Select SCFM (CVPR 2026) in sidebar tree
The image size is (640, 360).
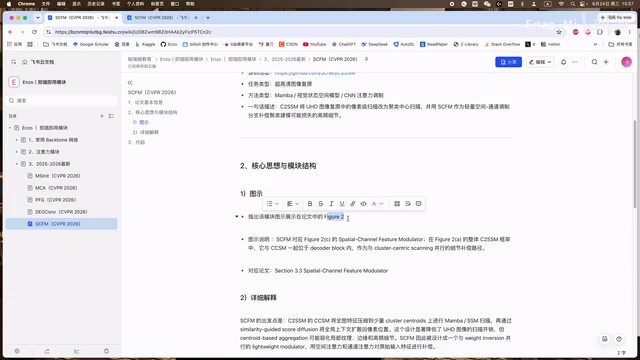tap(62, 224)
